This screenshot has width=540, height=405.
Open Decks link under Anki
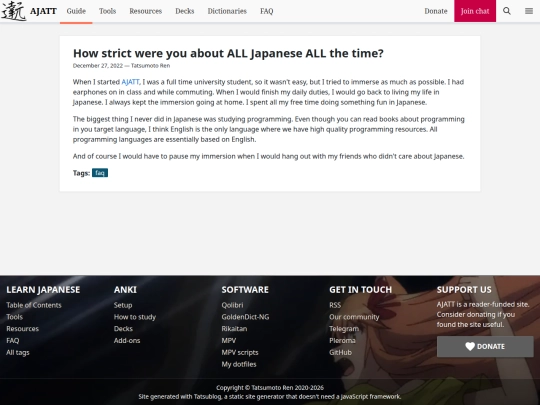coord(123,329)
